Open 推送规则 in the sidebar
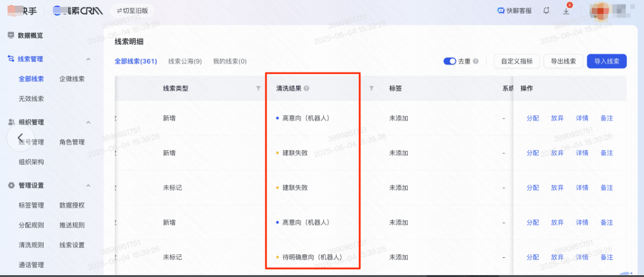The width and height of the screenshot is (644, 277). pos(72,225)
